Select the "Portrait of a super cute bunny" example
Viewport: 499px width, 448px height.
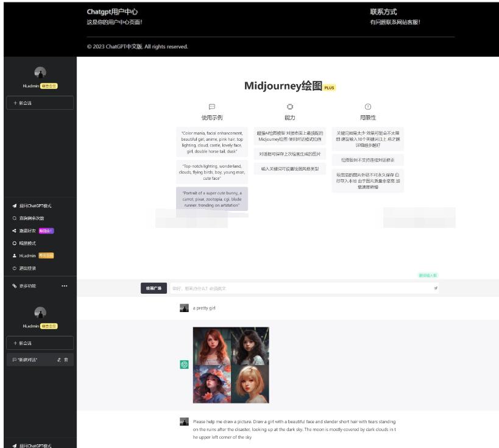(212, 199)
